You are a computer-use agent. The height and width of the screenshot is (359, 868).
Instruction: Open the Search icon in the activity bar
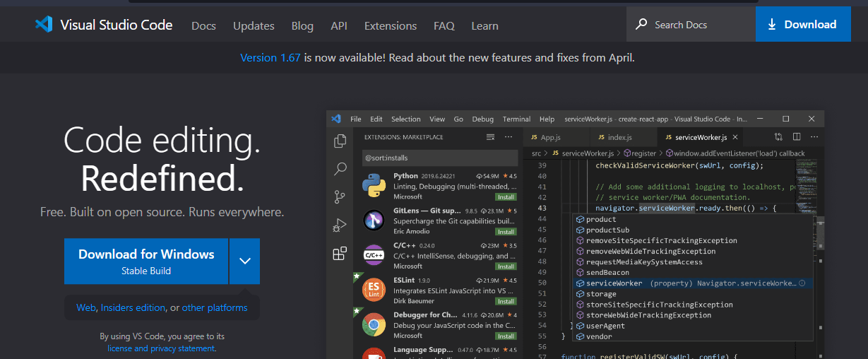(x=340, y=169)
